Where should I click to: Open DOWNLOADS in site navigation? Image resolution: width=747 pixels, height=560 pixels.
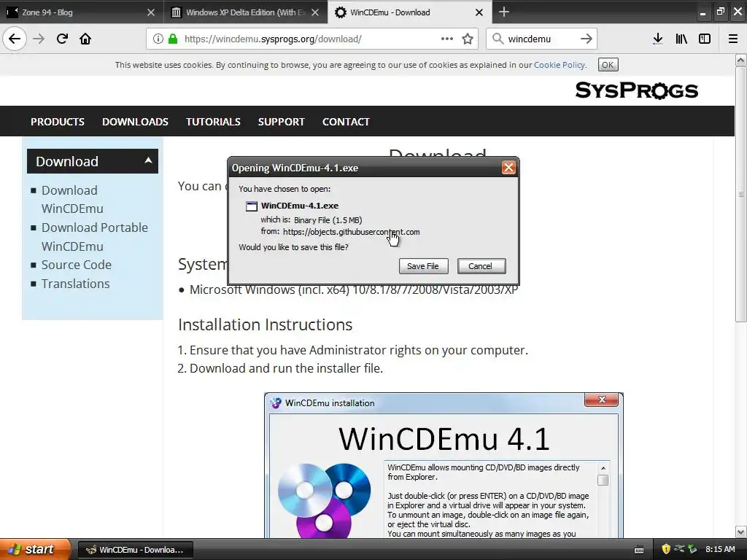click(135, 122)
